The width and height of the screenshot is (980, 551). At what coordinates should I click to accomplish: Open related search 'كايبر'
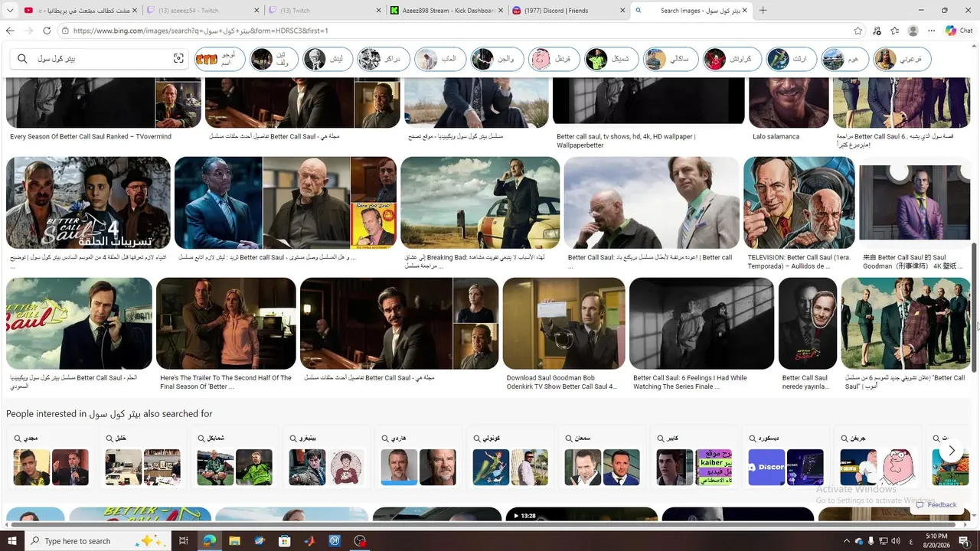[x=694, y=458]
